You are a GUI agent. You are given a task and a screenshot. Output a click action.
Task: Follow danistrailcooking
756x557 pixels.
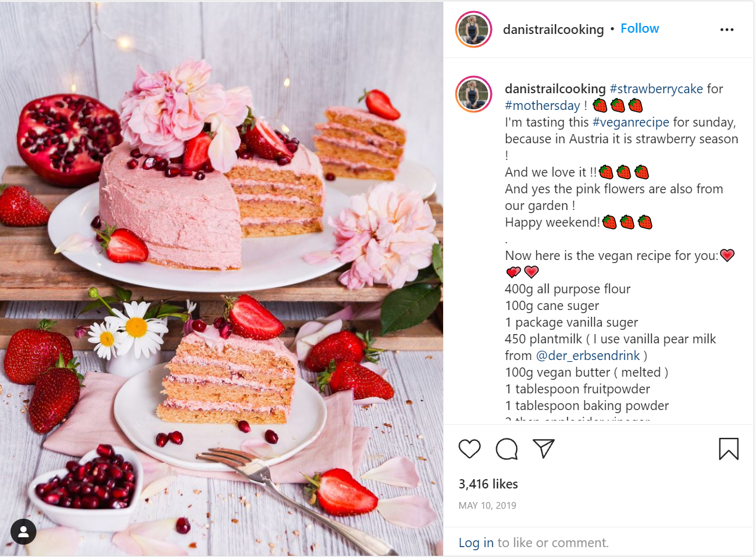point(639,28)
